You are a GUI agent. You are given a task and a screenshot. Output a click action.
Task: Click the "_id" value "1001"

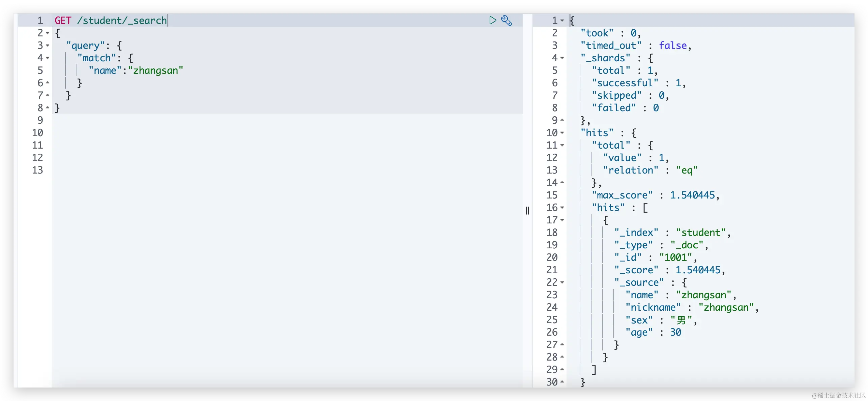[675, 257]
